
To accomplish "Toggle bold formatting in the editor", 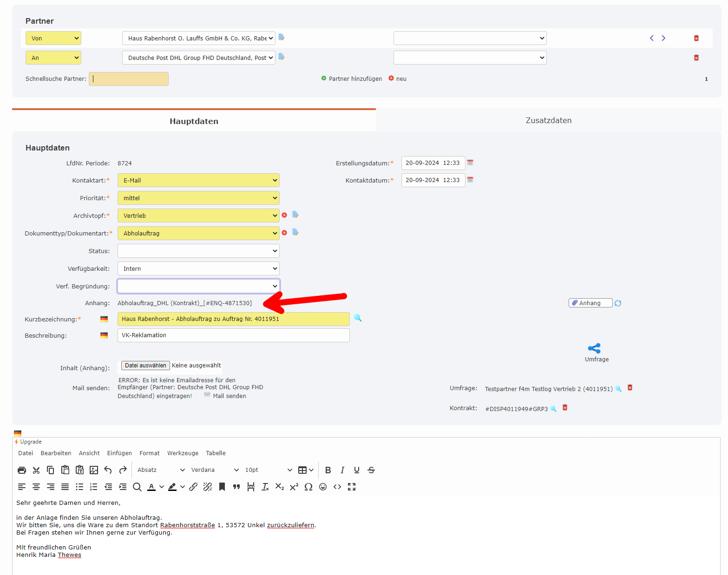I will 328,470.
